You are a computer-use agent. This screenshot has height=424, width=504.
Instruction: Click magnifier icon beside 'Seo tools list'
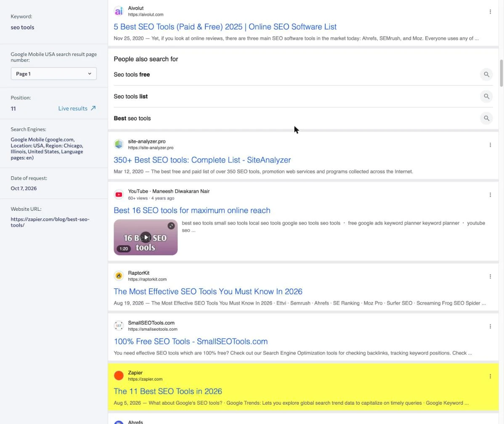point(486,96)
